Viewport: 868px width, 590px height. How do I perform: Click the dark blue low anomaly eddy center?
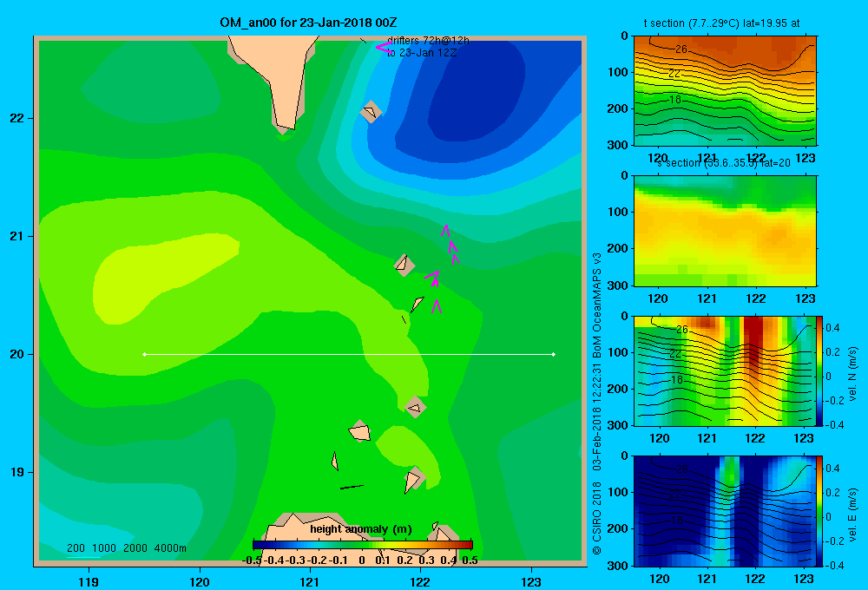tap(476, 91)
